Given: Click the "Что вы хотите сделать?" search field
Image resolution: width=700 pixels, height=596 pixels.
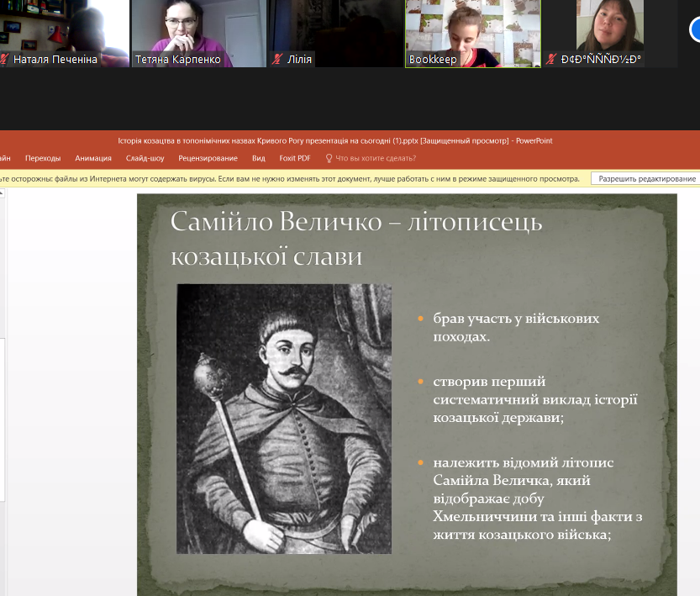Looking at the screenshot, I should pos(376,158).
